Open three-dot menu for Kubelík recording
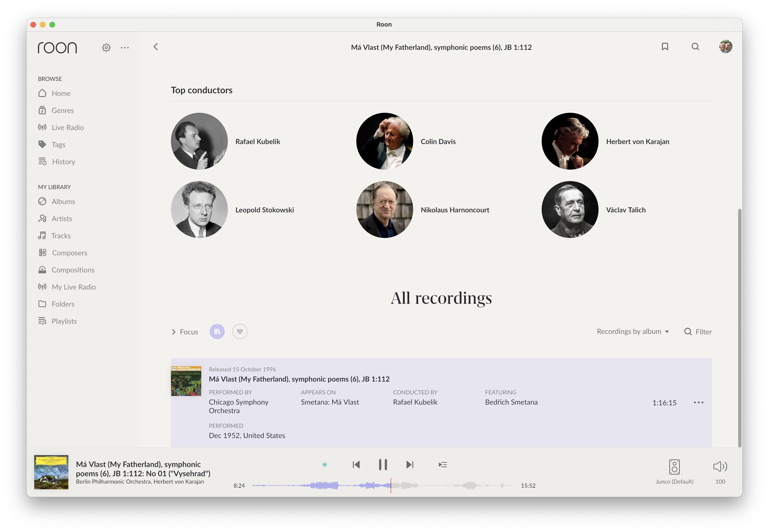The width and height of the screenshot is (769, 532). pos(698,402)
